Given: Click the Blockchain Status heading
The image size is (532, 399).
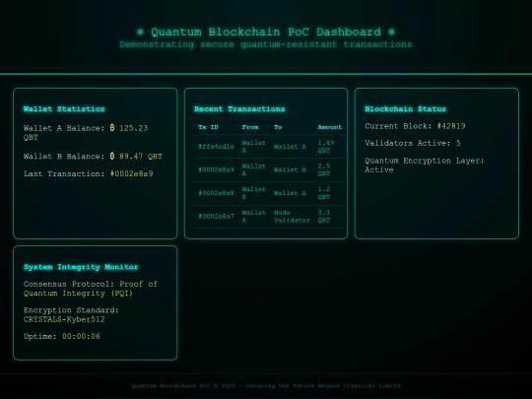Looking at the screenshot, I should (x=406, y=109).
